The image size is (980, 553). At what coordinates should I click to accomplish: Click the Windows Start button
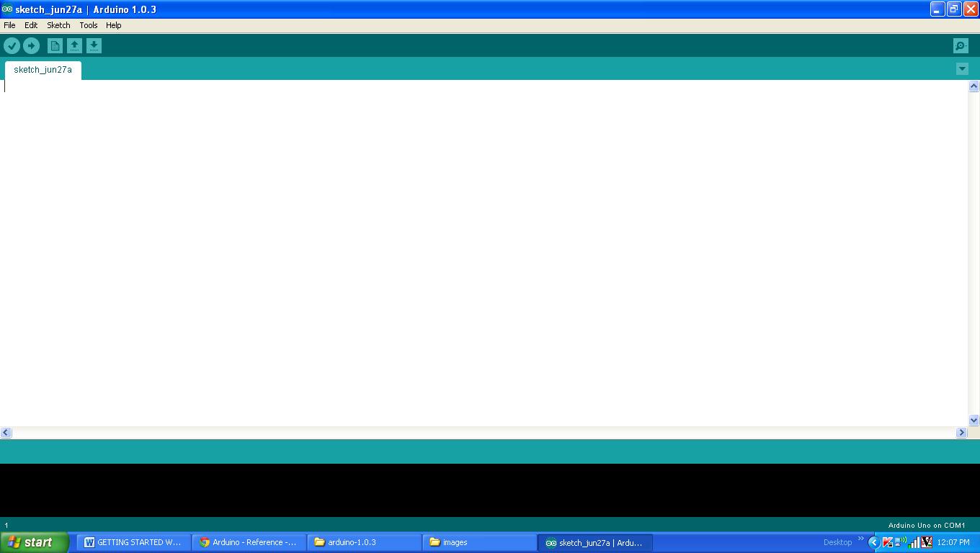click(x=35, y=542)
